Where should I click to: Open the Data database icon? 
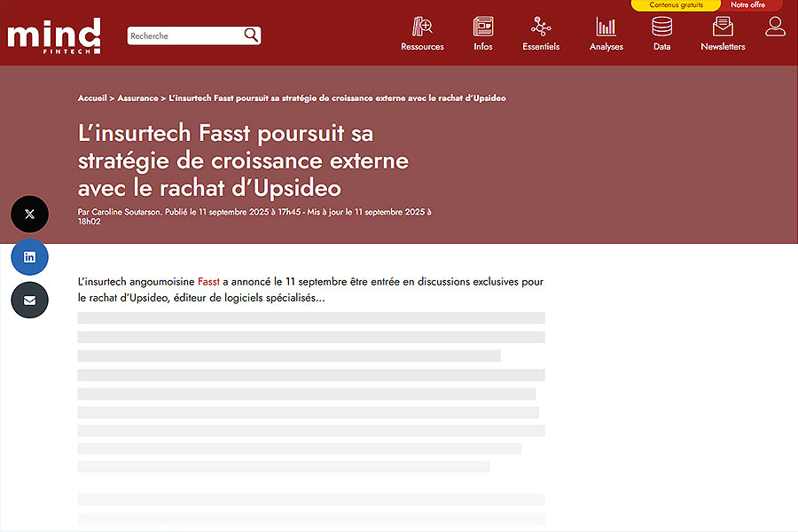click(661, 27)
